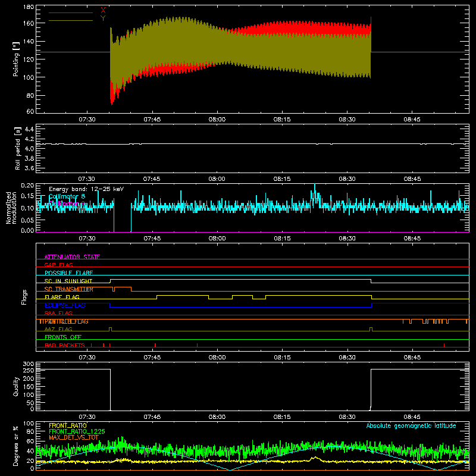This screenshot has width=476, height=476.
Task: Click the 'Flags' axis title
Action: click(24, 297)
